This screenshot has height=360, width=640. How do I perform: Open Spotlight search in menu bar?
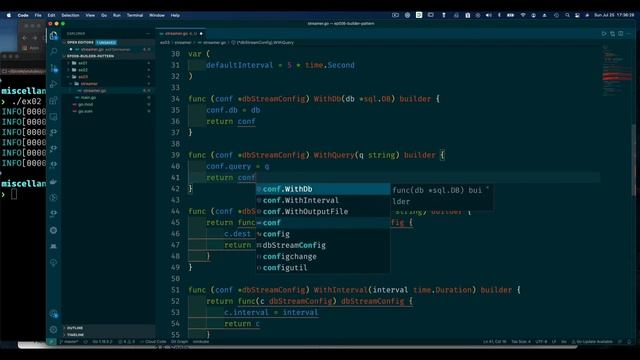tap(567, 15)
